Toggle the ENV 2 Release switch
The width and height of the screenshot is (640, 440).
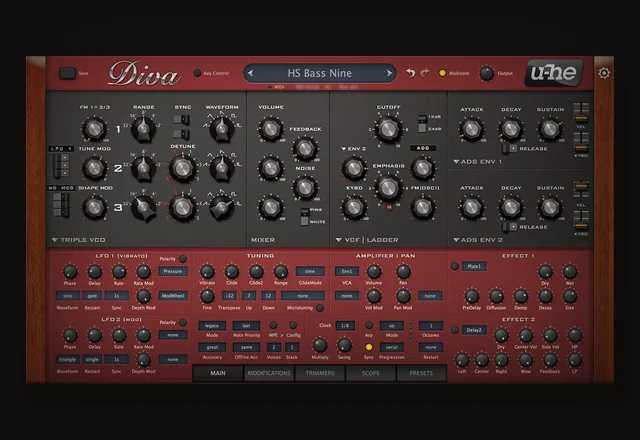click(510, 227)
